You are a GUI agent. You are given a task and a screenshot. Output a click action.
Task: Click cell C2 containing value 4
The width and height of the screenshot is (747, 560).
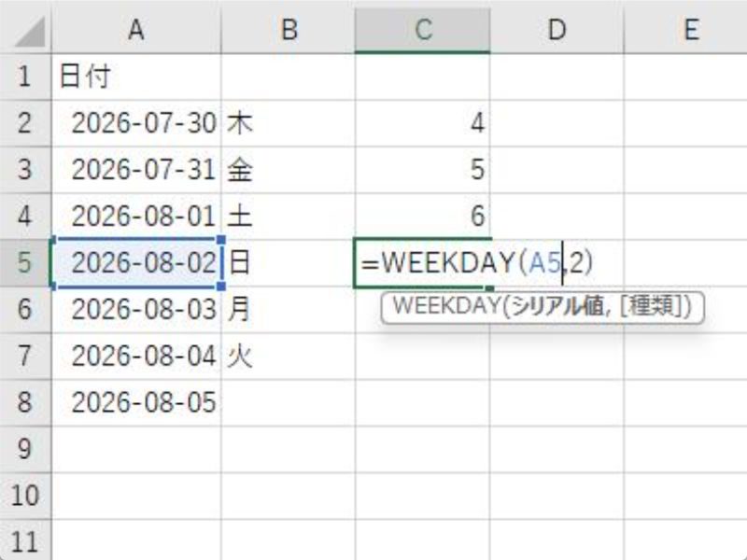coord(423,123)
